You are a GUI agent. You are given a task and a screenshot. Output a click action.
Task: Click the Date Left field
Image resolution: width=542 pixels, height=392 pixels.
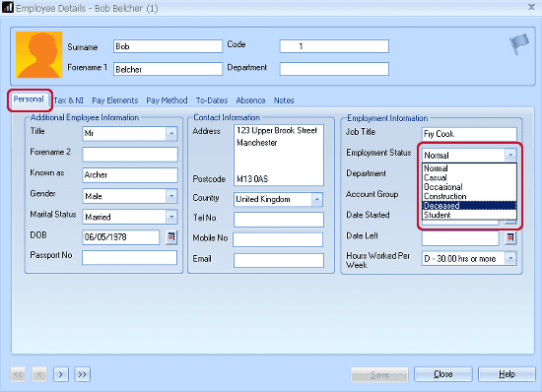coord(460,238)
